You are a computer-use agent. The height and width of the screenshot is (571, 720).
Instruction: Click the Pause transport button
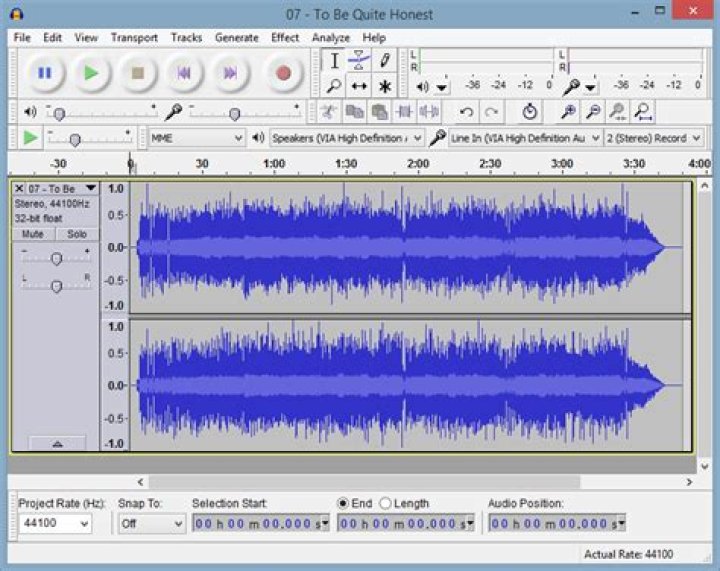(x=45, y=73)
